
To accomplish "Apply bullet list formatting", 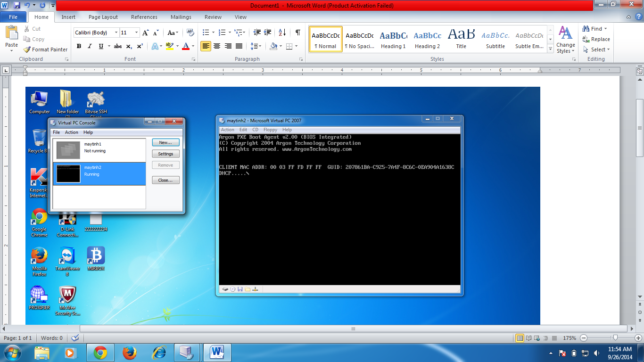I will coord(206,33).
